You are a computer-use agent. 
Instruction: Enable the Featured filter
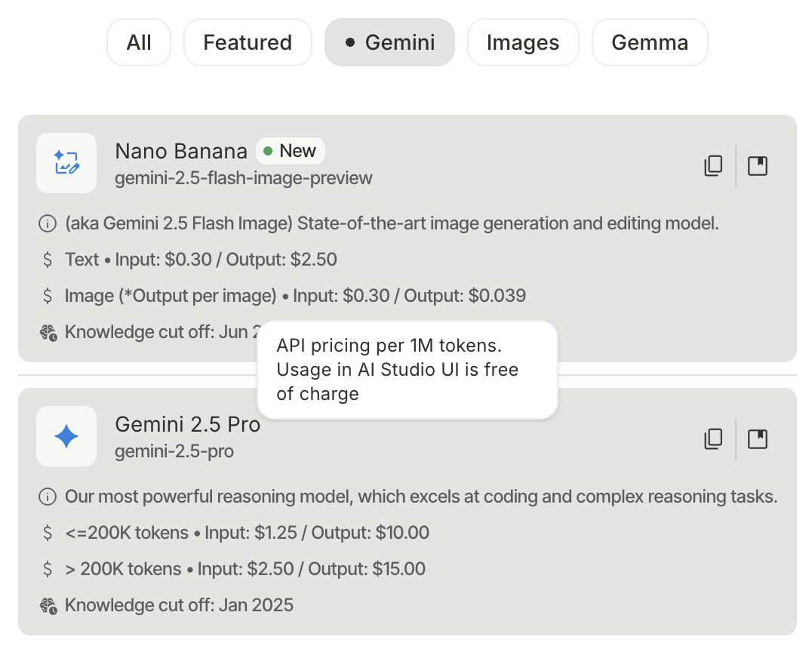(248, 42)
